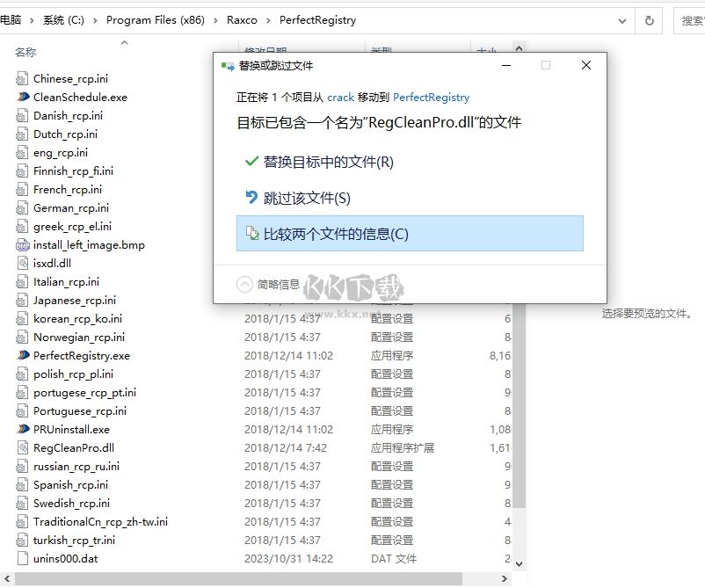Open the address bar history dropdown
Screen dimensions: 705x588
[621, 19]
